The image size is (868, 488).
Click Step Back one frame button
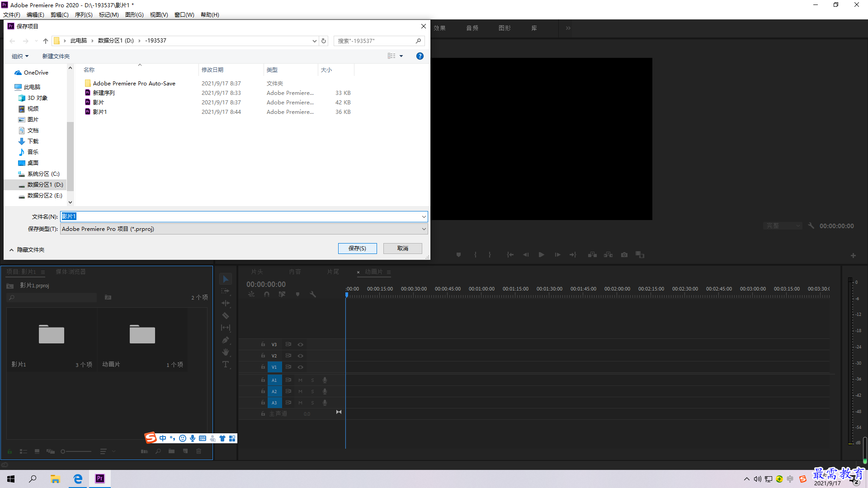click(x=526, y=255)
